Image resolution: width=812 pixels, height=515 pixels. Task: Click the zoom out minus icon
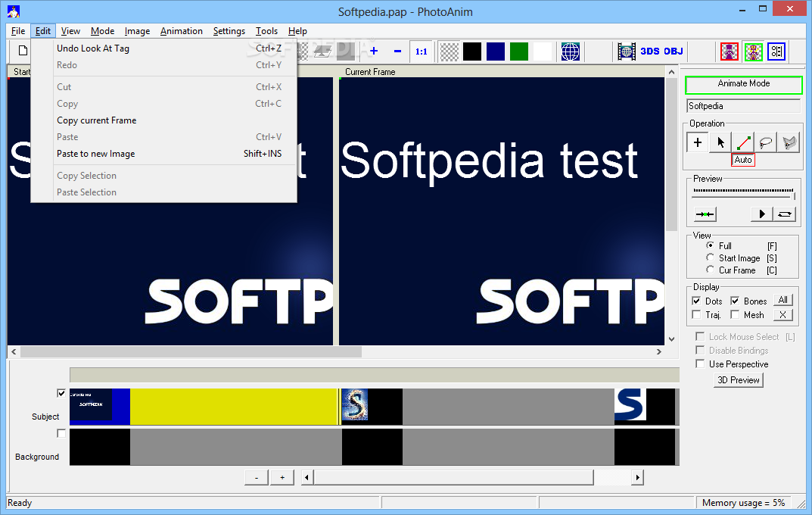398,51
